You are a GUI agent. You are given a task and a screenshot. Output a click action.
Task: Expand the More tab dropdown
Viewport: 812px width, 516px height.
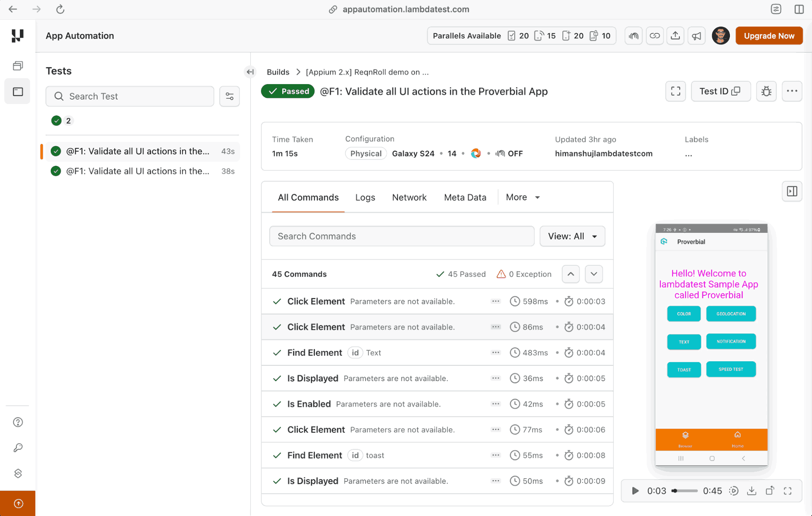coord(523,197)
